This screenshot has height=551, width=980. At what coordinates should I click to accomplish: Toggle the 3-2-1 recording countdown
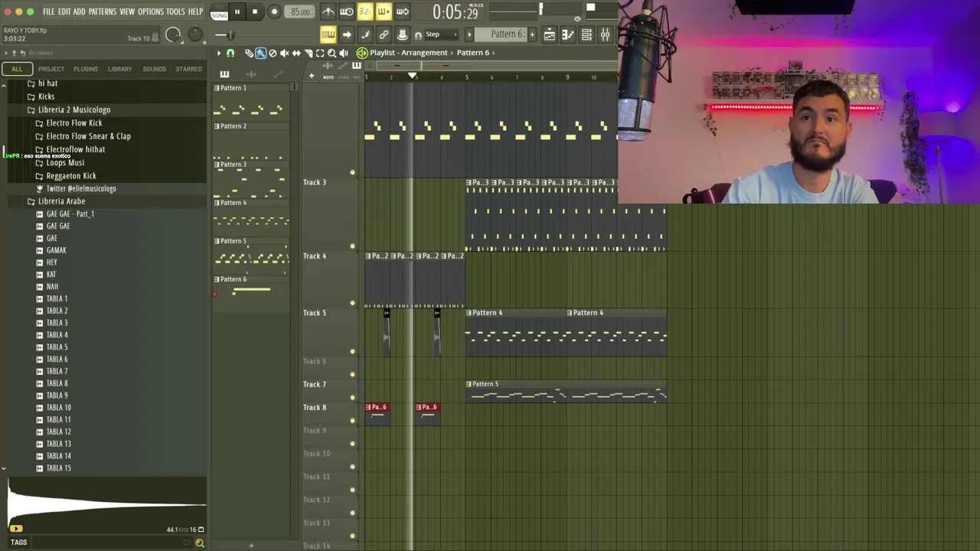(364, 11)
